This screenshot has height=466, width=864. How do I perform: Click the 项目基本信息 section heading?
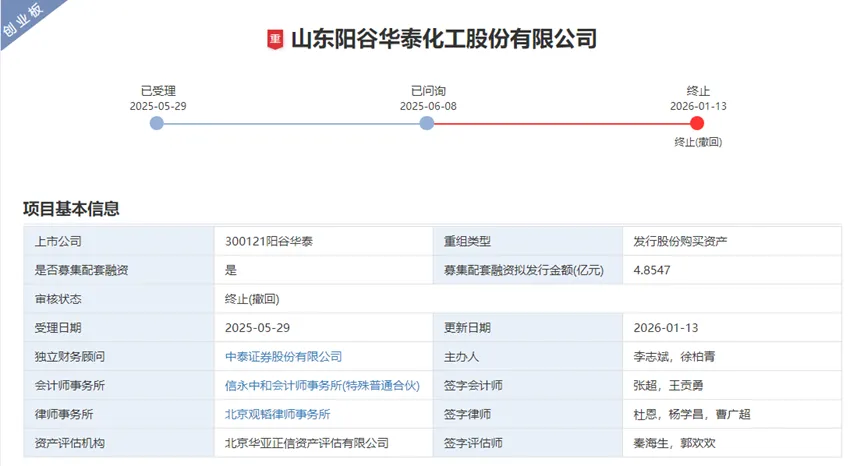tap(71, 209)
